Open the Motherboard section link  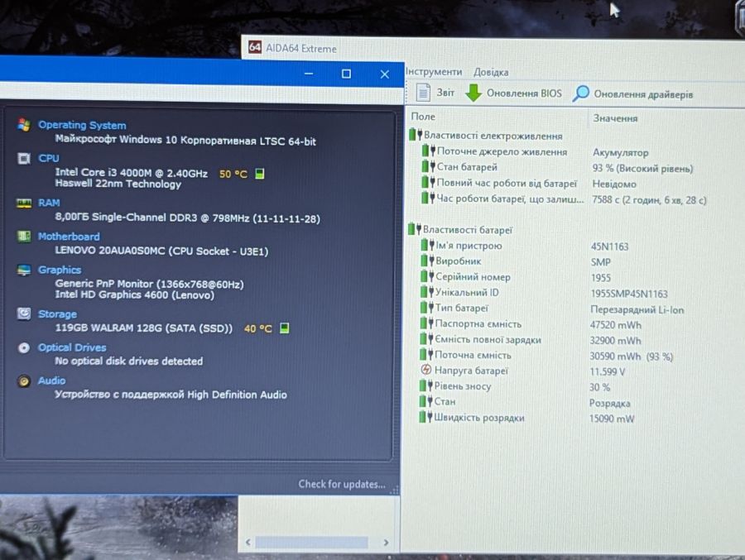point(69,237)
